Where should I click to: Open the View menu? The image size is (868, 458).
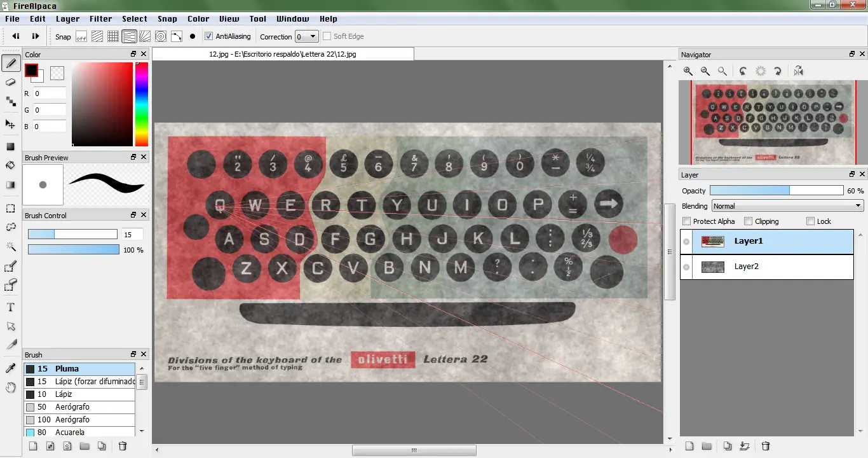(x=229, y=19)
